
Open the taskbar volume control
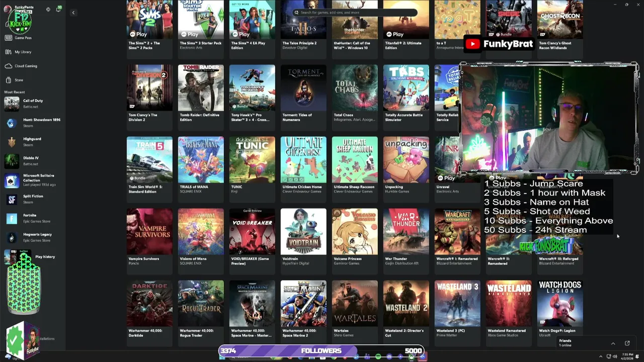coord(615,356)
